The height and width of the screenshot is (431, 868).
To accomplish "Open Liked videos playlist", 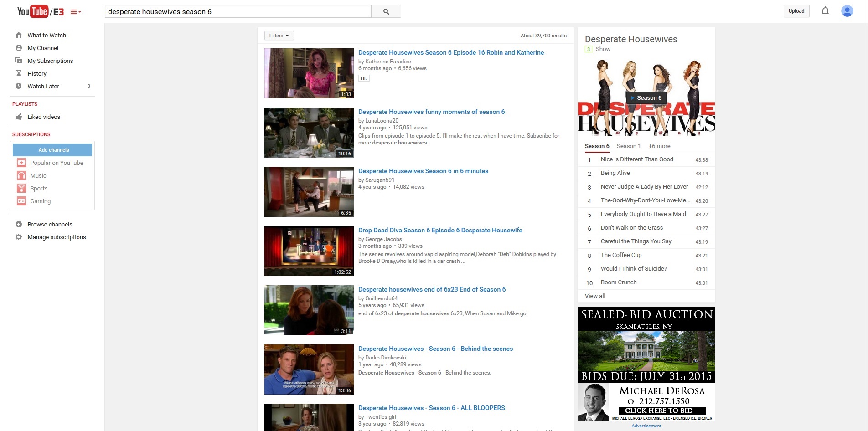I will point(44,117).
